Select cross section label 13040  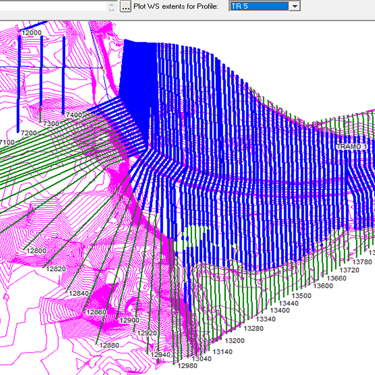[x=202, y=359]
